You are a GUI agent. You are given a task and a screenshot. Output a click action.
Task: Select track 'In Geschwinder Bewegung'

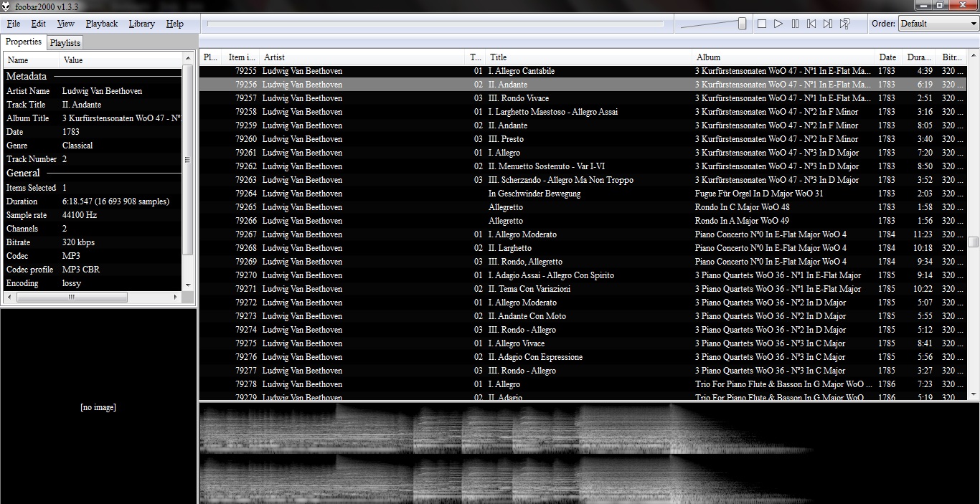pos(583,194)
